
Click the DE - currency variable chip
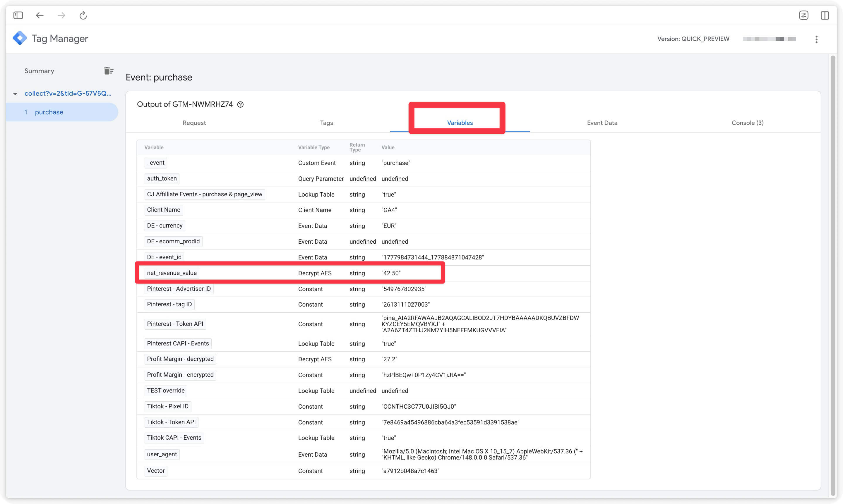pyautogui.click(x=165, y=226)
